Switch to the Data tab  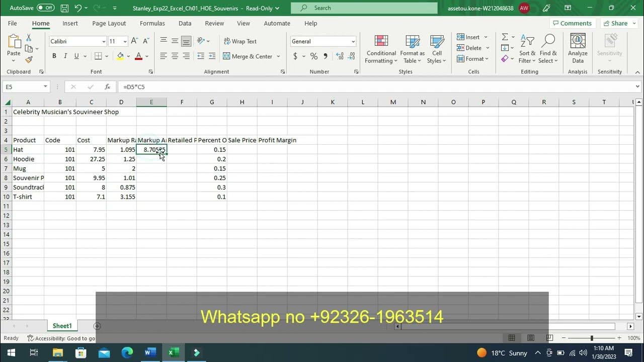[x=185, y=24]
